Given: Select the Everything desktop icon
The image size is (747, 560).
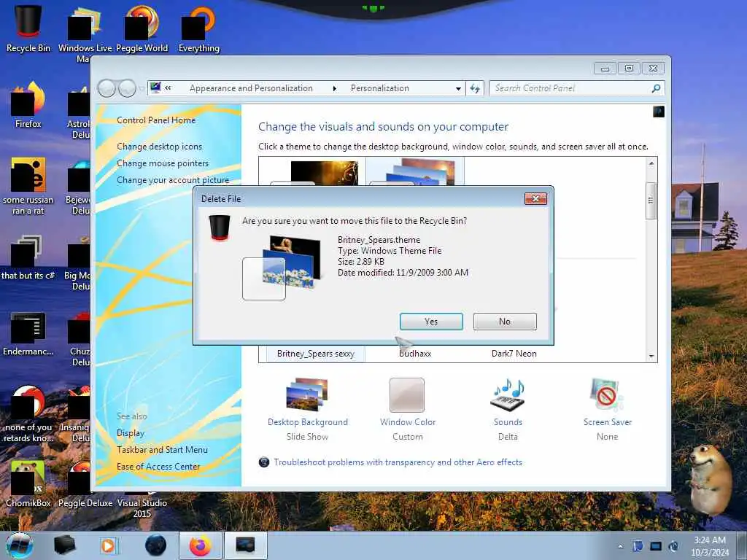Looking at the screenshot, I should [199, 28].
